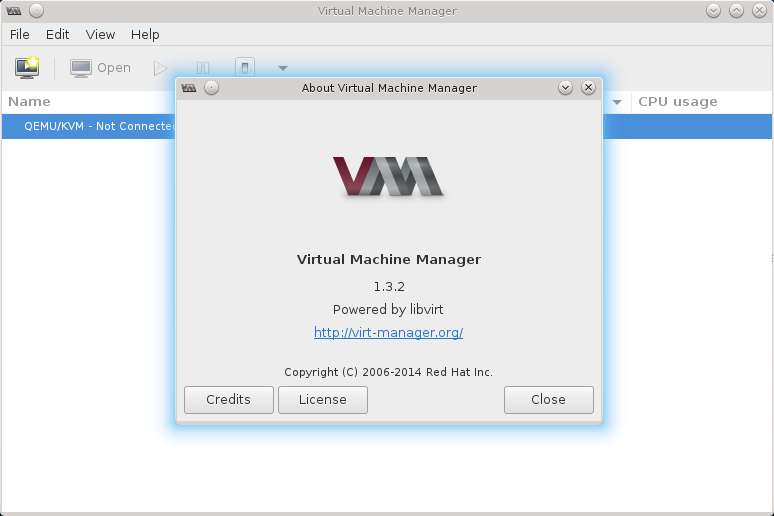Viewport: 774px width, 516px height.
Task: Click the Create new virtual machine icon
Action: click(x=27, y=67)
